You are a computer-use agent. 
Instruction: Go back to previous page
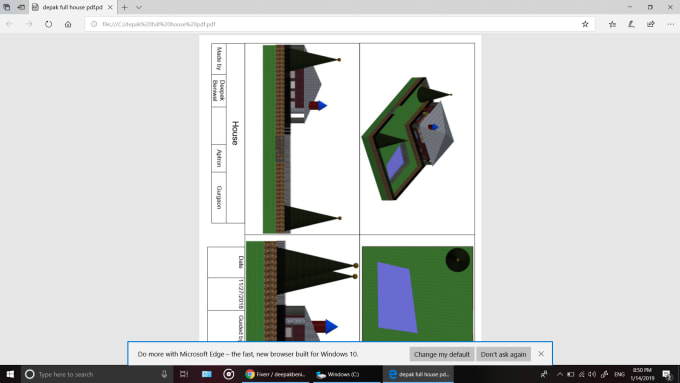[x=9, y=24]
